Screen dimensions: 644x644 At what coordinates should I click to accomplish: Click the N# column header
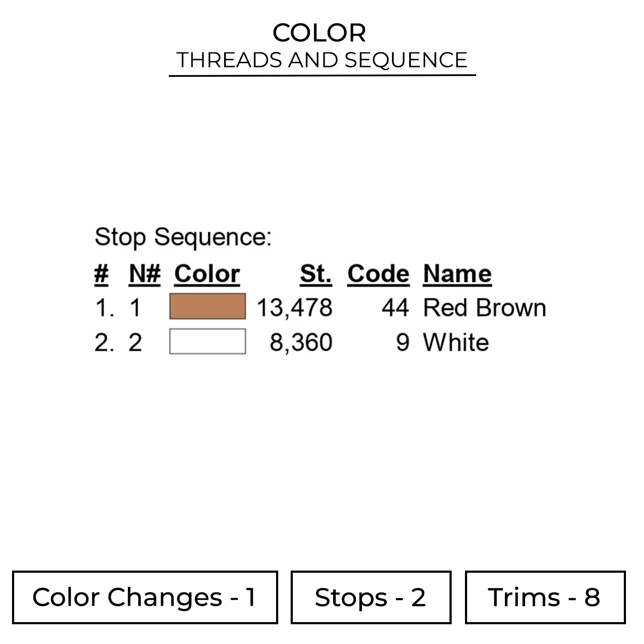point(145,273)
